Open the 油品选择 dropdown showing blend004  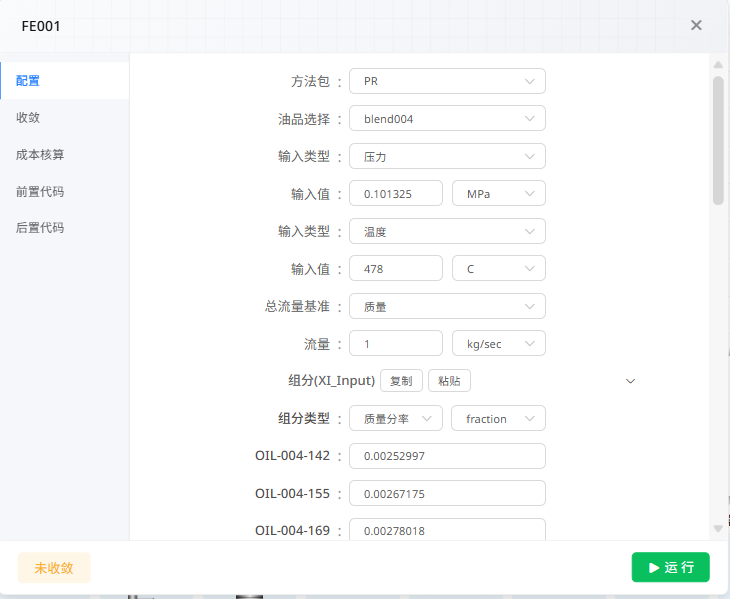click(x=447, y=119)
